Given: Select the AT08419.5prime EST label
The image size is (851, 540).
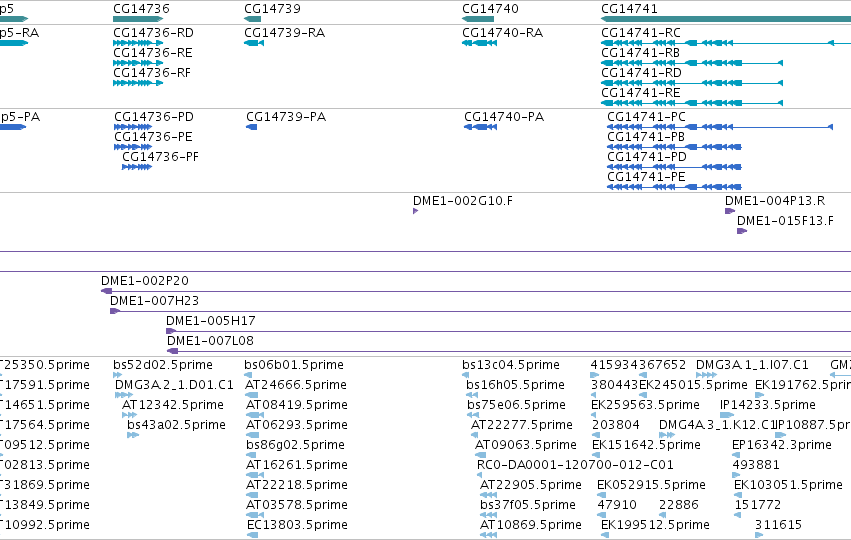Looking at the screenshot, I should [x=297, y=405].
